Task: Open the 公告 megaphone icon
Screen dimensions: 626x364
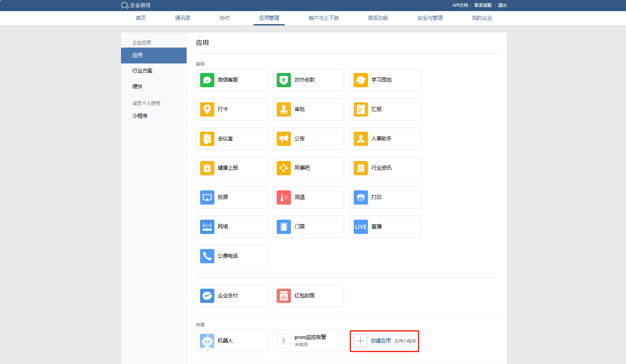Action: tap(284, 139)
